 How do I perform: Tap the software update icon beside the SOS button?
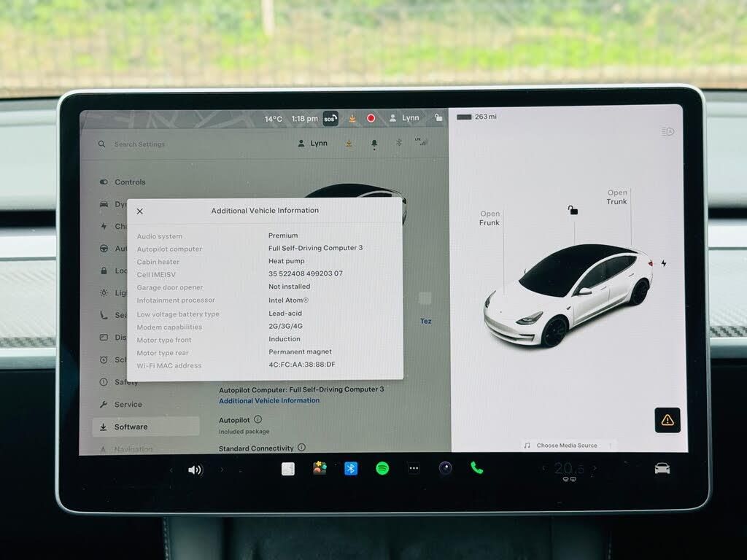(352, 119)
